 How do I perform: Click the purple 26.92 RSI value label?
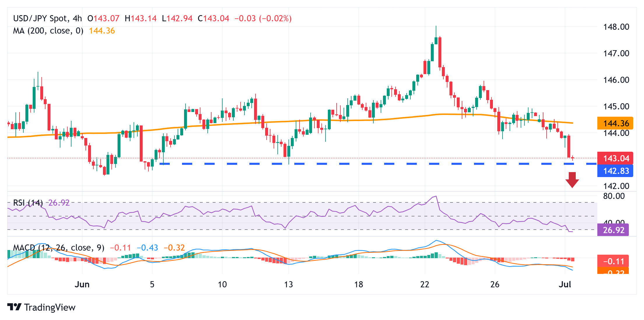click(613, 230)
